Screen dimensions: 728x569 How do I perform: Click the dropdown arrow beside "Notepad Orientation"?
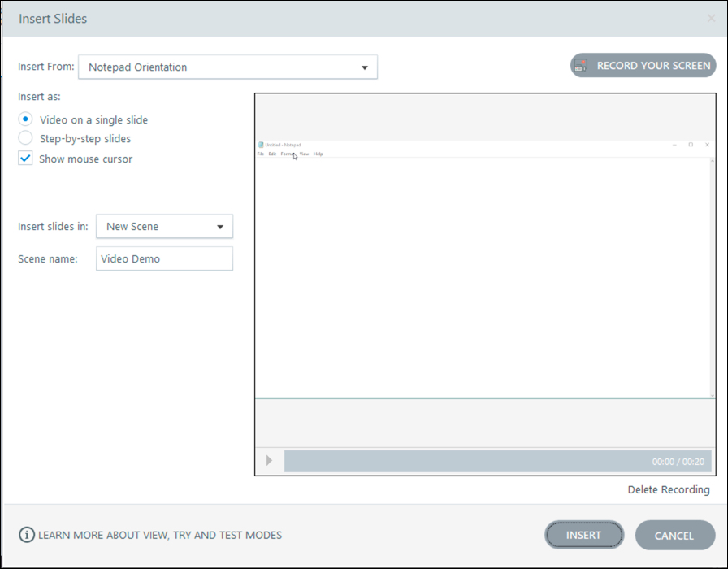click(x=365, y=67)
